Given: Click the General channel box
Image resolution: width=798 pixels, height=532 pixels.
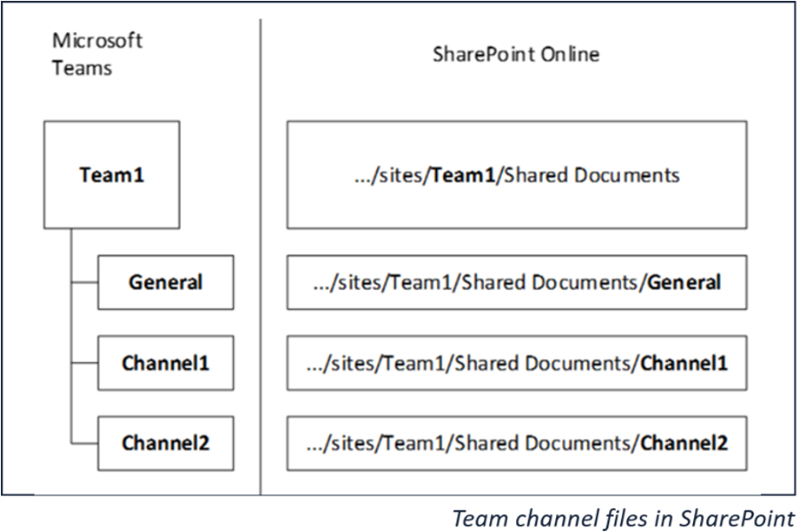Looking at the screenshot, I should (x=165, y=283).
